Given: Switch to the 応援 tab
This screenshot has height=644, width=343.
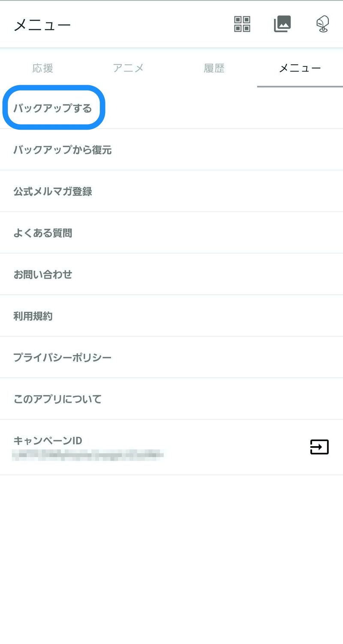Looking at the screenshot, I should (43, 68).
